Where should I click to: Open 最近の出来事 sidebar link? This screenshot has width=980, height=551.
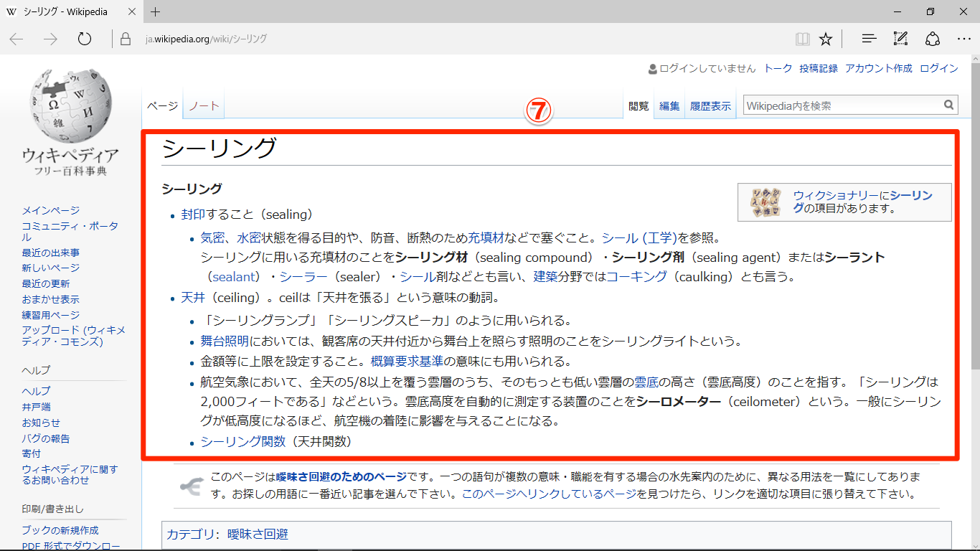click(51, 253)
